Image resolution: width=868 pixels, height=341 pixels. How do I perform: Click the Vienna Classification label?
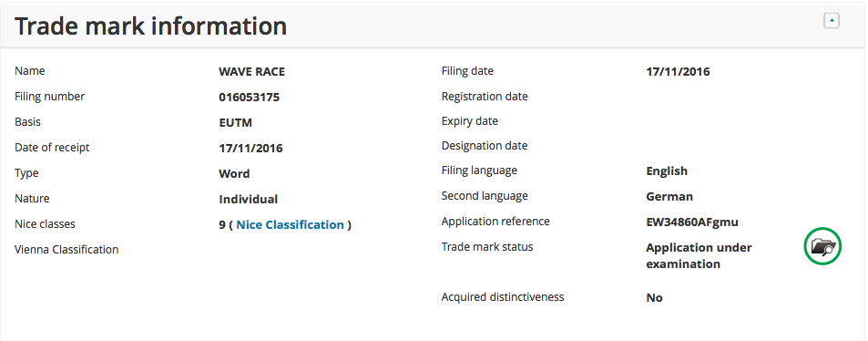[x=66, y=250]
